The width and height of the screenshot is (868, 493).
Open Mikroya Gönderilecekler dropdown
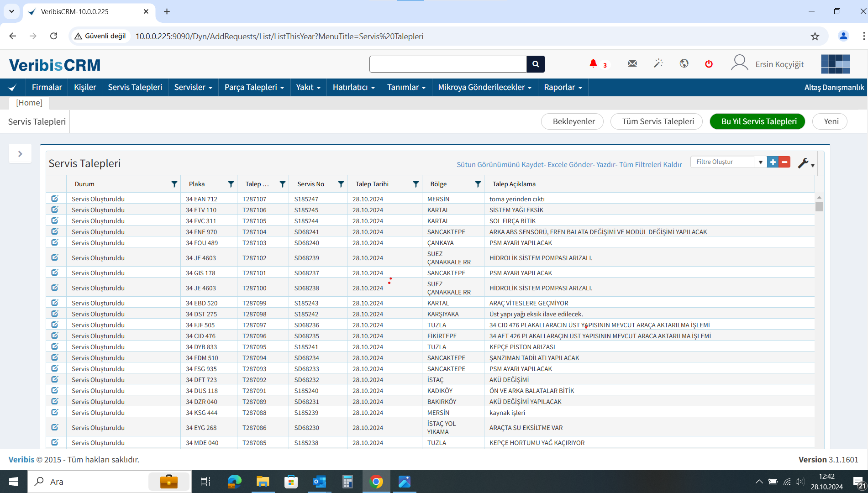485,87
